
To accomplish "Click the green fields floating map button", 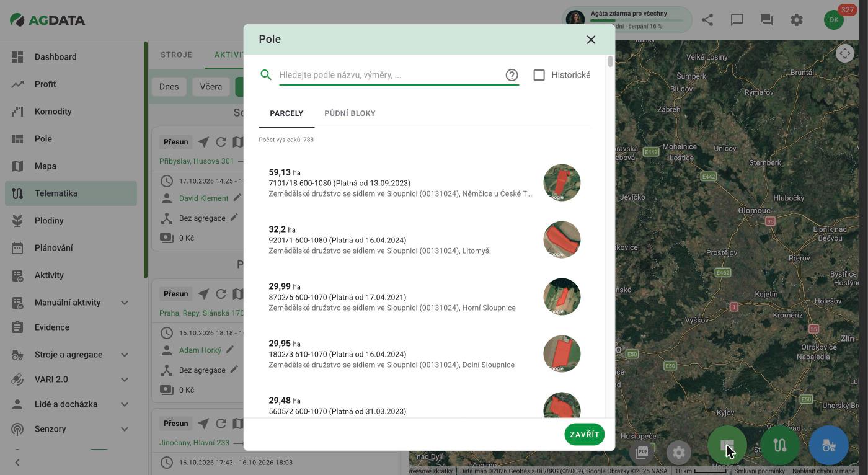I will tap(727, 445).
